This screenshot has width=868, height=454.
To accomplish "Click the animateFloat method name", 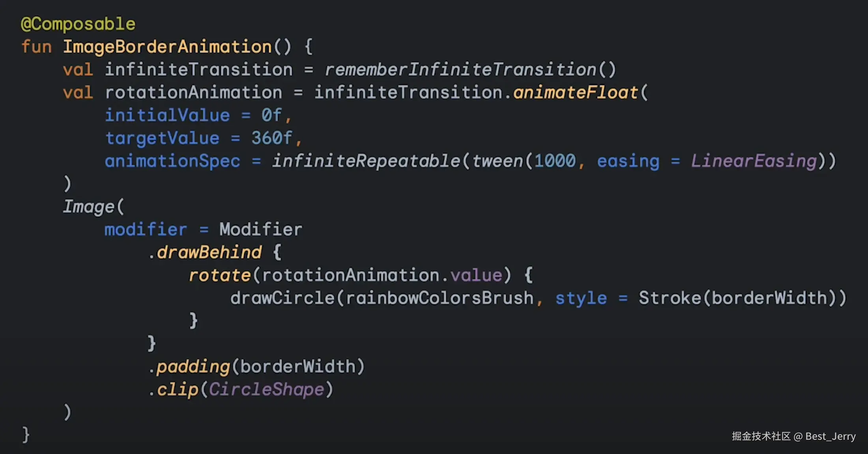I will pos(575,93).
